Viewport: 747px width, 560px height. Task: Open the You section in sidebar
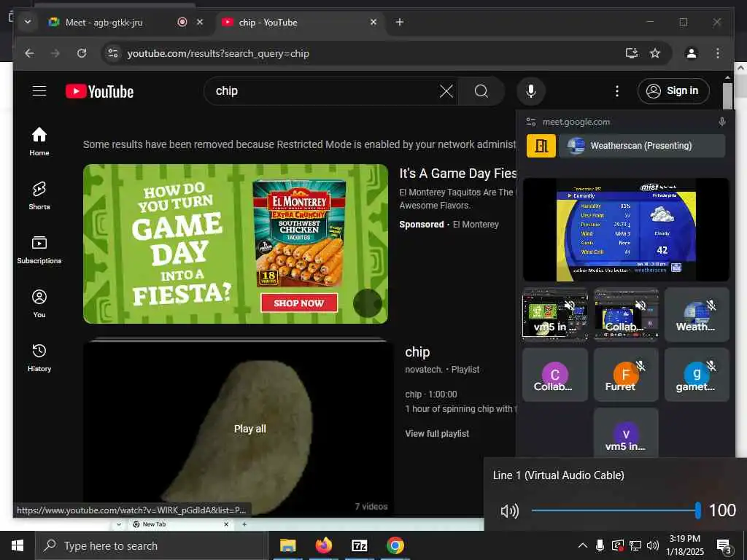click(39, 303)
